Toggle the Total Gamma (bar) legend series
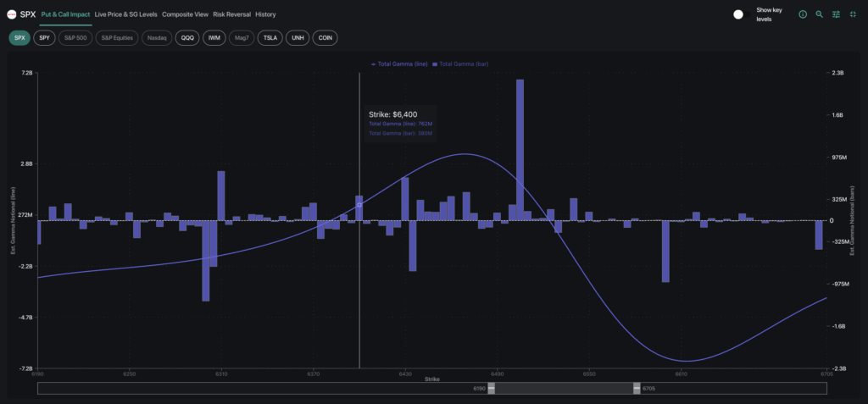The image size is (868, 404). click(460, 64)
